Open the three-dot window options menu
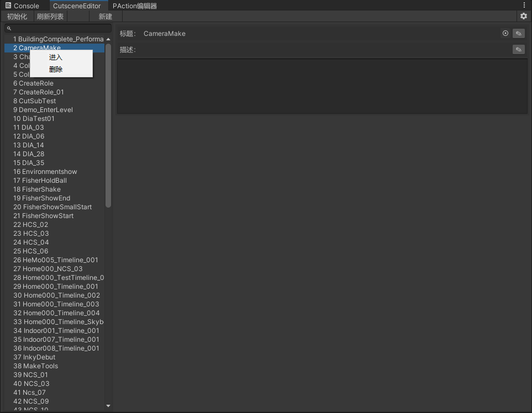Image resolution: width=532 pixels, height=413 pixels. pos(524,6)
